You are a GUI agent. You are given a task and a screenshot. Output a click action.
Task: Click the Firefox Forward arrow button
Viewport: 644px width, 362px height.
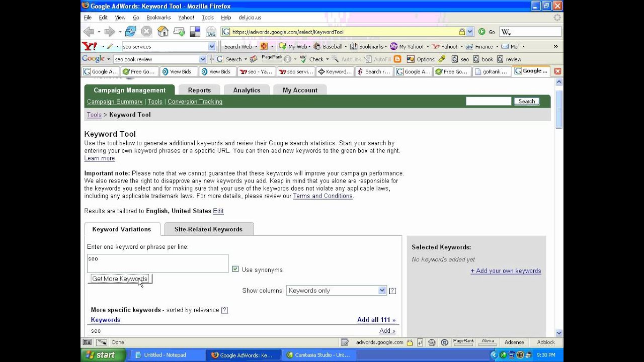(x=109, y=32)
